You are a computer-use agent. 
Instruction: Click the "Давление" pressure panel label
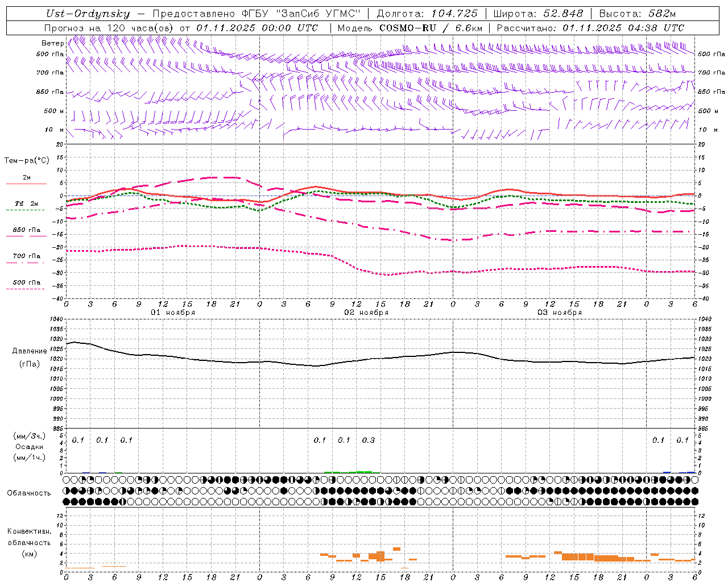(30, 351)
